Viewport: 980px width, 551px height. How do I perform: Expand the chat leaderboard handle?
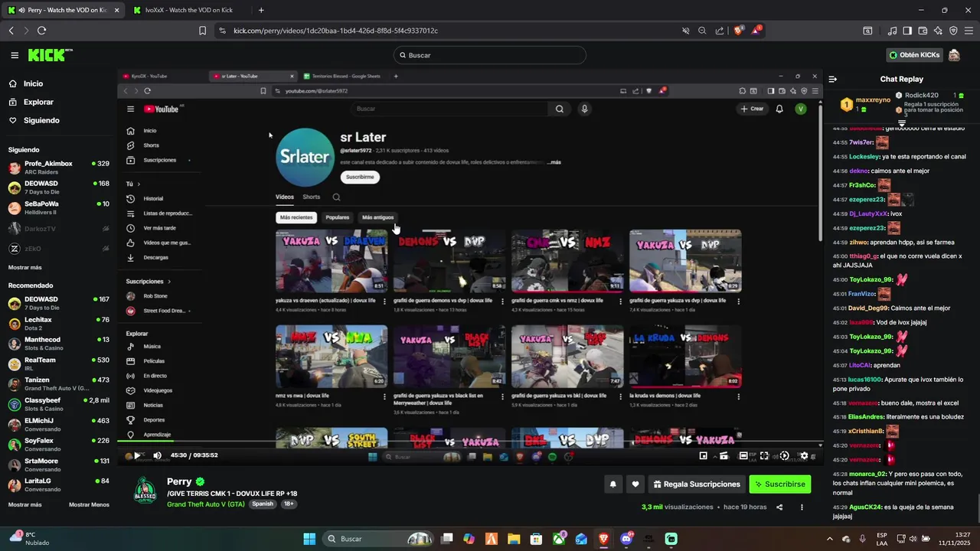(x=902, y=123)
